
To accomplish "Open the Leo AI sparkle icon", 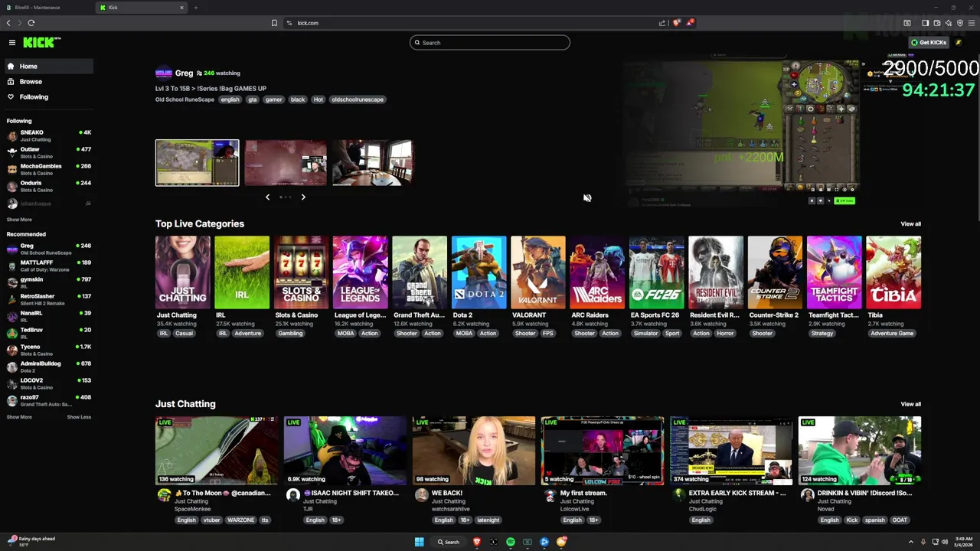I will 948,23.
